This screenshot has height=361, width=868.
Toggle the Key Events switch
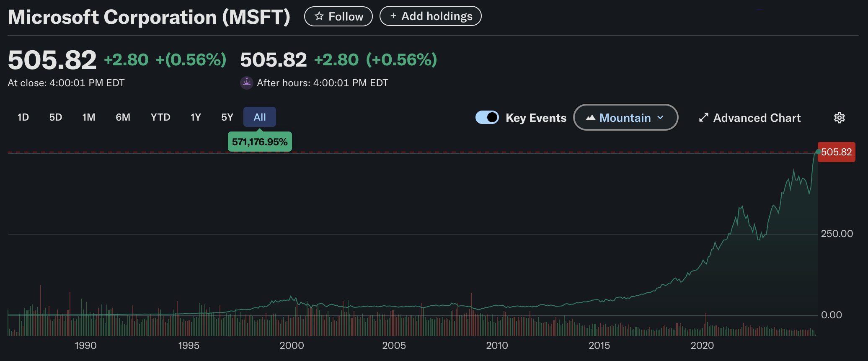[x=487, y=117]
